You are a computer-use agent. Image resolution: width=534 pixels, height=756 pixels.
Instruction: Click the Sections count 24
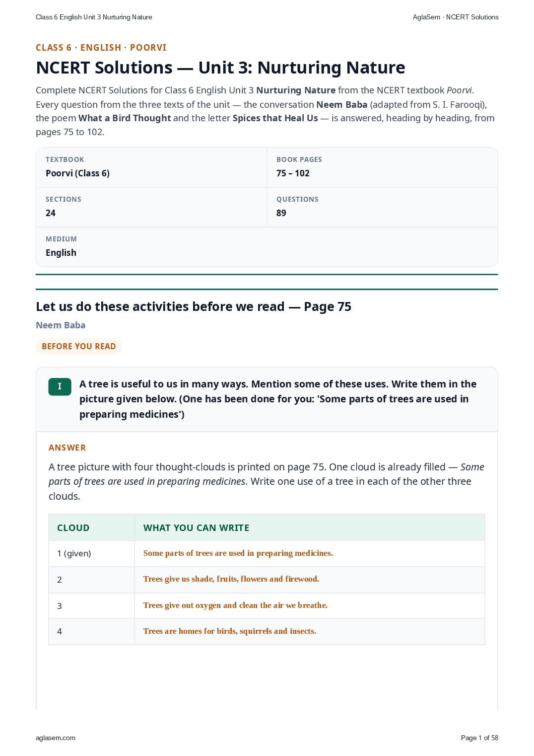pos(51,213)
